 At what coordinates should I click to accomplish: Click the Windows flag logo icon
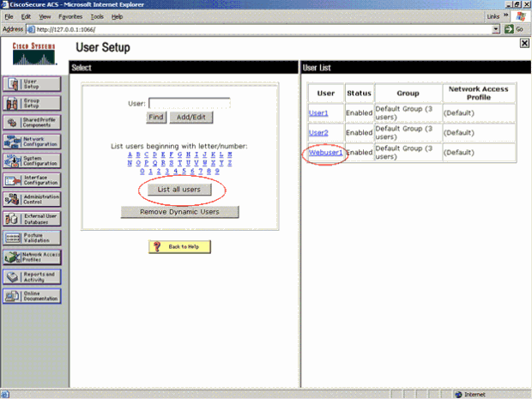(521, 16)
